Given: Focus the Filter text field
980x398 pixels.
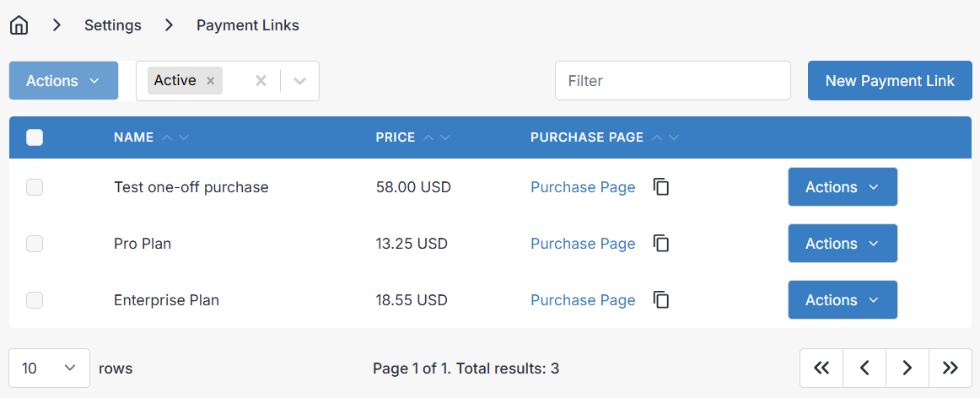Looking at the screenshot, I should tap(672, 81).
